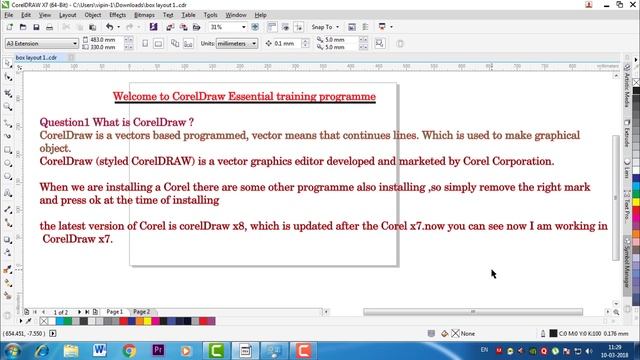Set page orientation to Portrait
The height and width of the screenshot is (360, 640).
(x=145, y=43)
